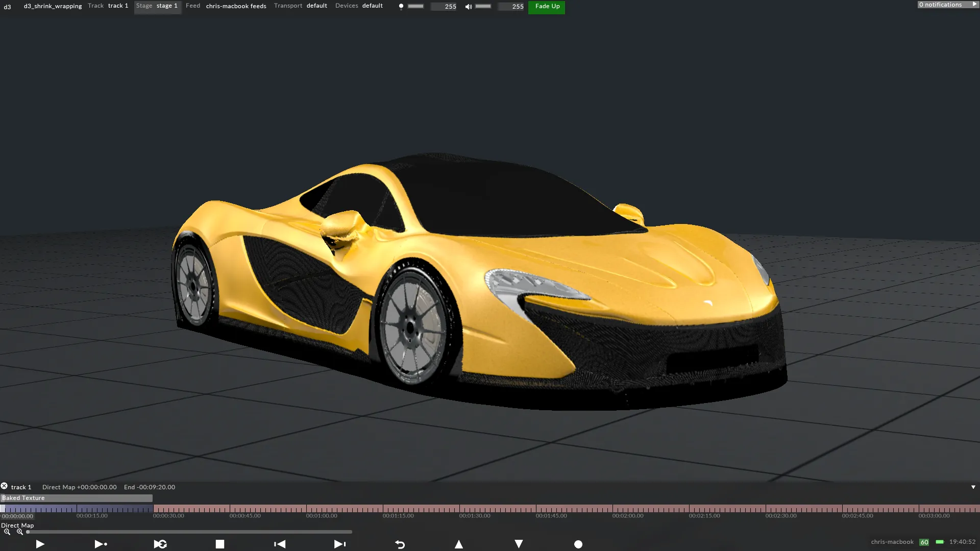
Task: Jump to the next section marker
Action: tap(339, 544)
